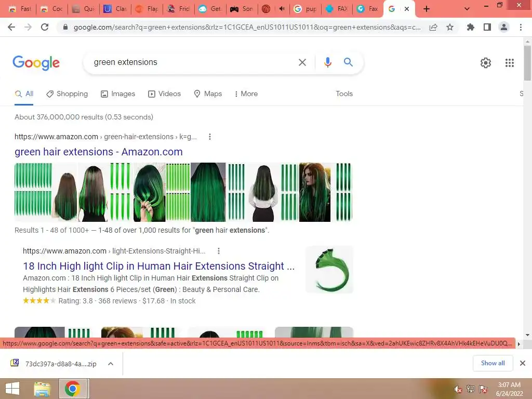The width and height of the screenshot is (532, 399).
Task: Open Google apps grid
Action: click(509, 63)
